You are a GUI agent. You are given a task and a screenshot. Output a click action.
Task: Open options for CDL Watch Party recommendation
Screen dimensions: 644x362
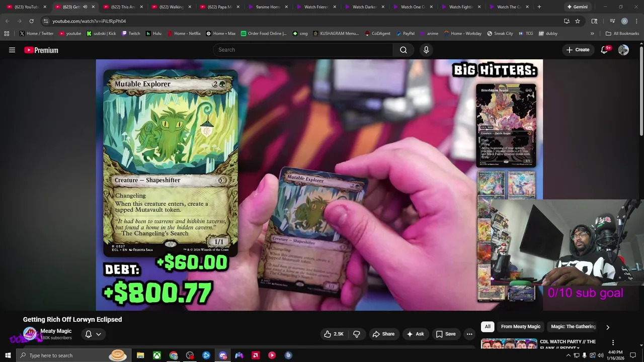pos(613,342)
